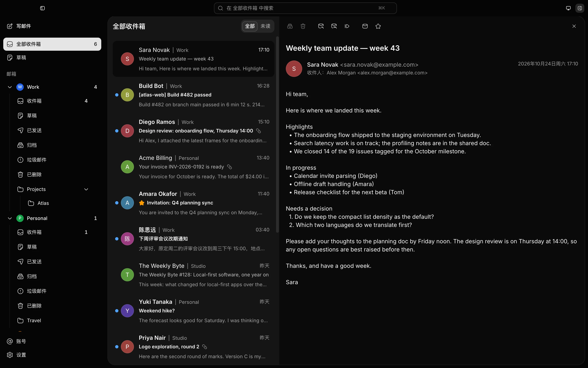The image size is (588, 368).
Task: Open Work 收件箱 inbox with 4 unread
Action: [52, 101]
